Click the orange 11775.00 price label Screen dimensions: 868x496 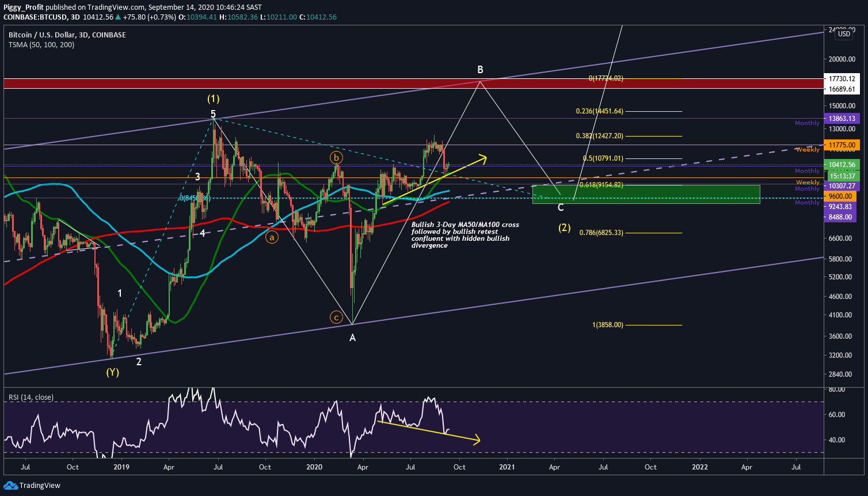pos(842,145)
